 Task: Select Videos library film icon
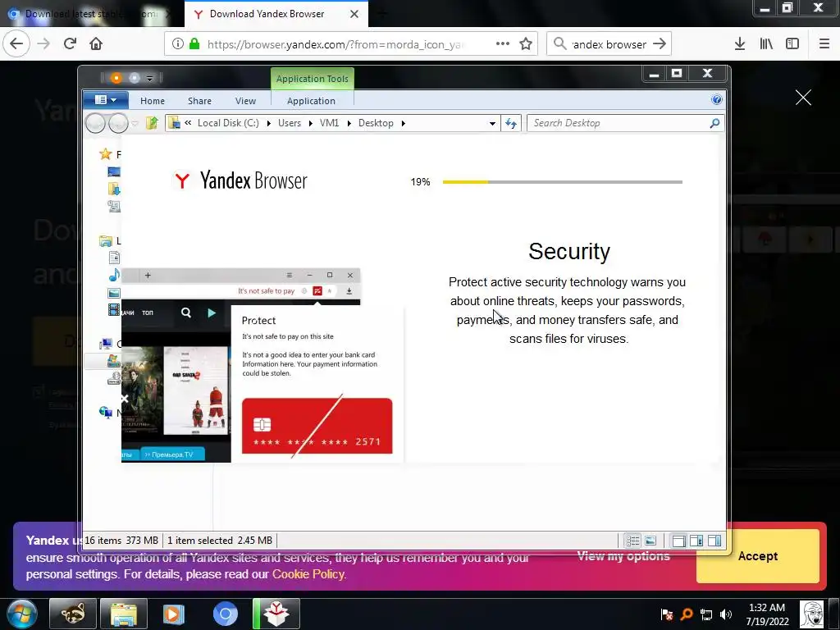(x=114, y=309)
